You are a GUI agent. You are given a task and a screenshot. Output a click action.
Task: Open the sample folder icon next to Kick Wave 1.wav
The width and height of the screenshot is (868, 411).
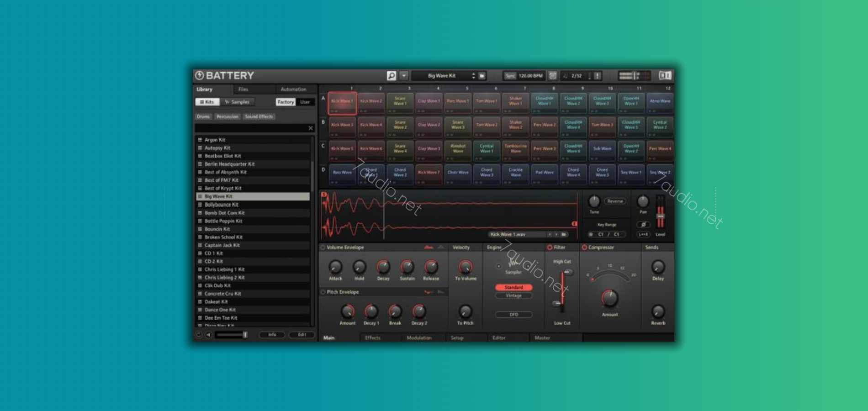tap(564, 234)
